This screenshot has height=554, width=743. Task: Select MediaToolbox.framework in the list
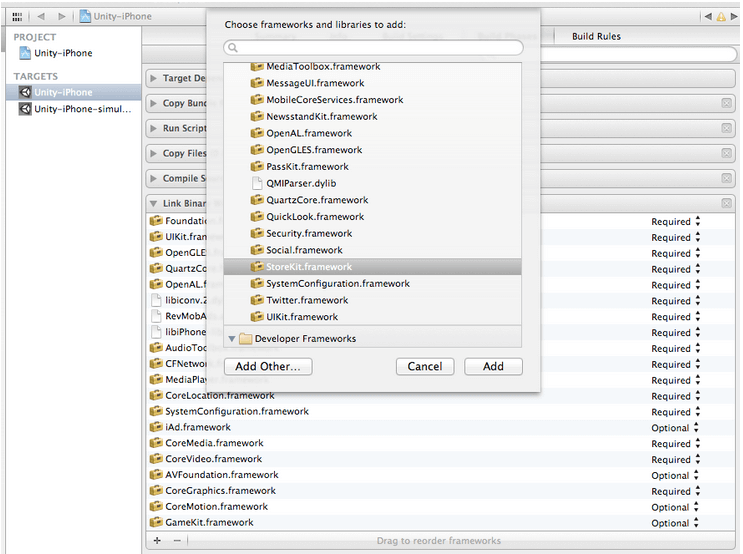[372, 67]
